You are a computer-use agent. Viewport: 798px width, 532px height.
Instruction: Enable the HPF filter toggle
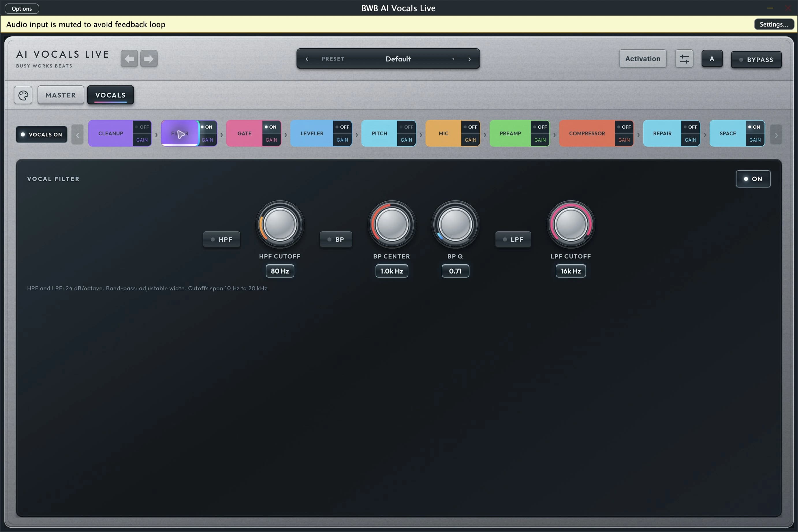tap(221, 239)
